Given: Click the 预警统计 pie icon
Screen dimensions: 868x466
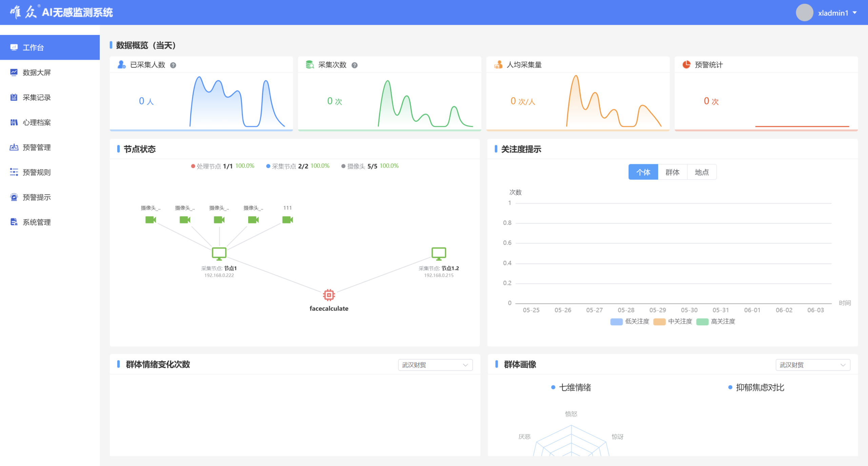Looking at the screenshot, I should pyautogui.click(x=686, y=64).
